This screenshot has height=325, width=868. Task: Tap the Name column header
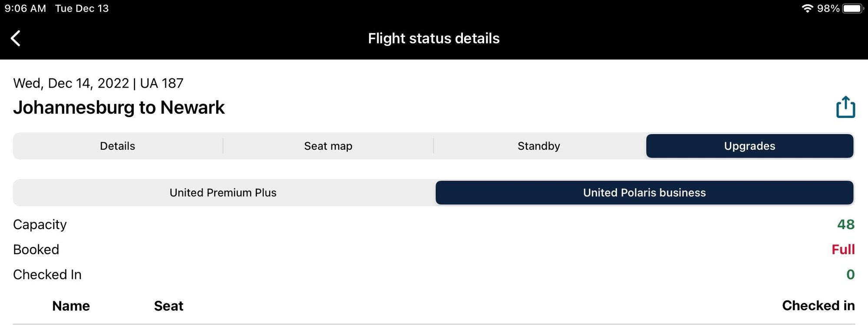(71, 306)
